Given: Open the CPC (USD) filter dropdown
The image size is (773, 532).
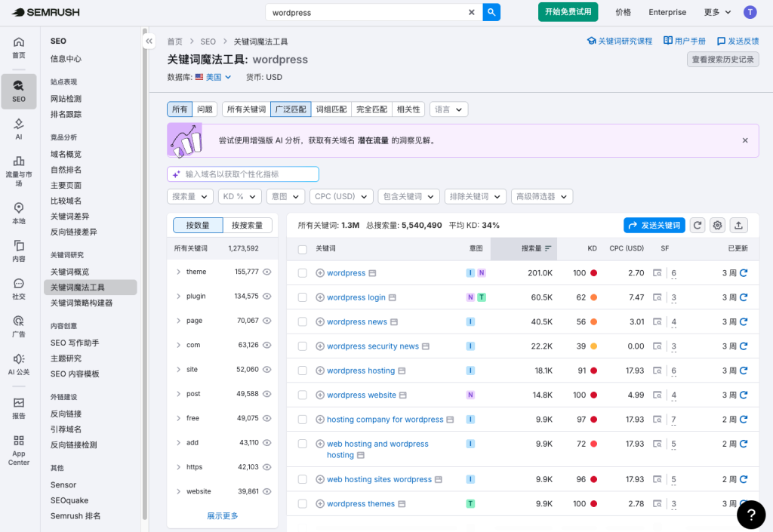Looking at the screenshot, I should click(341, 196).
